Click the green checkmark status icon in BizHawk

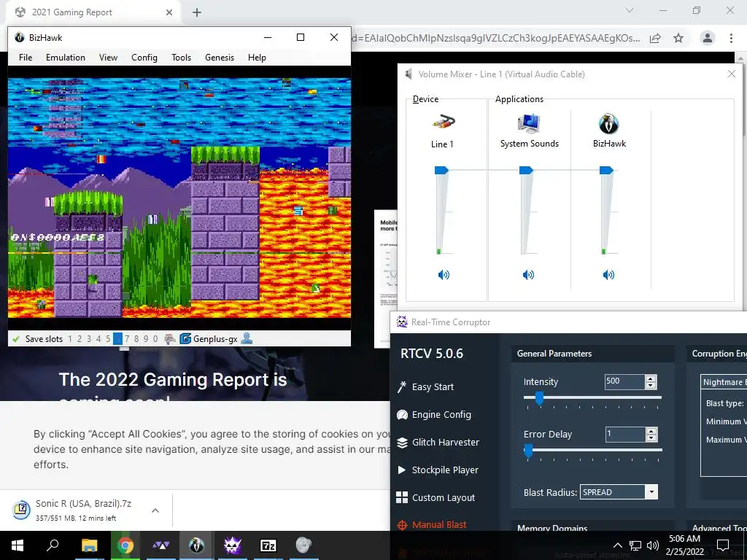coord(16,339)
